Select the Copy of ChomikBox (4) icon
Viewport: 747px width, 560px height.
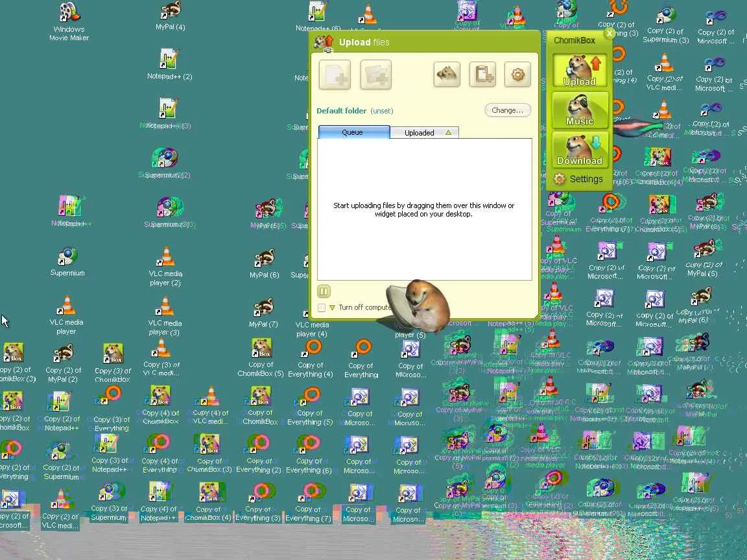[x=208, y=502]
